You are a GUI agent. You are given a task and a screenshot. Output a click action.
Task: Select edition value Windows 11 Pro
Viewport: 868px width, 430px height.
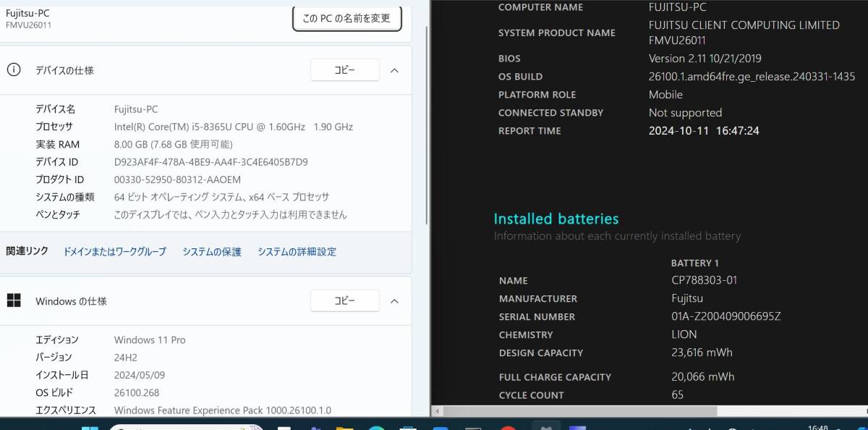(150, 340)
